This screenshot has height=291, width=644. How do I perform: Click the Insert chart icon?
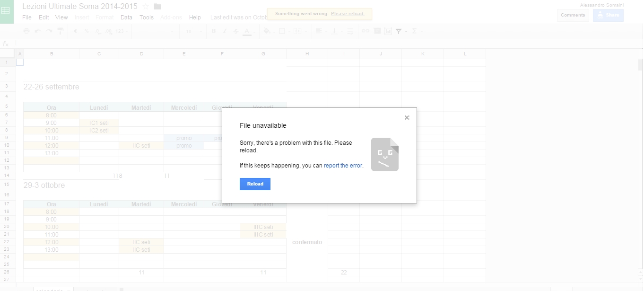point(388,31)
